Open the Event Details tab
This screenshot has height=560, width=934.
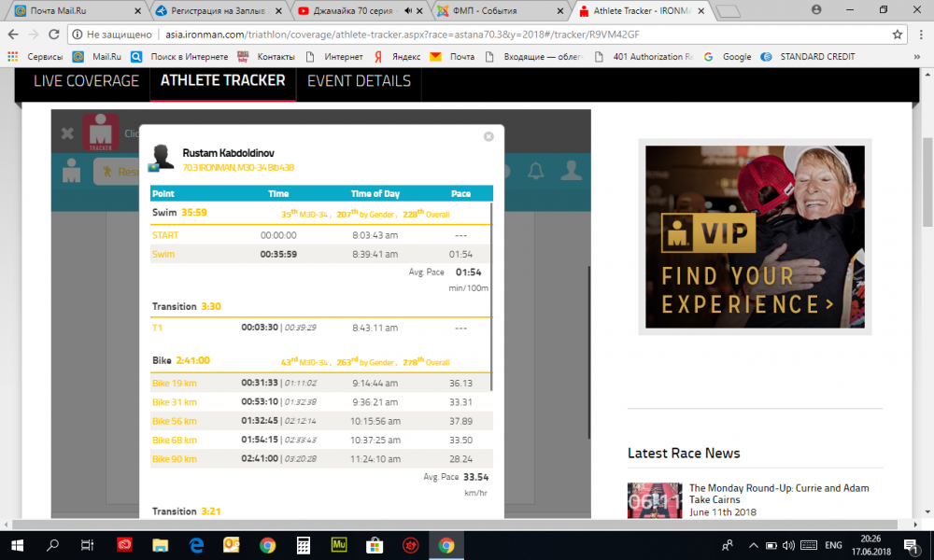(359, 81)
